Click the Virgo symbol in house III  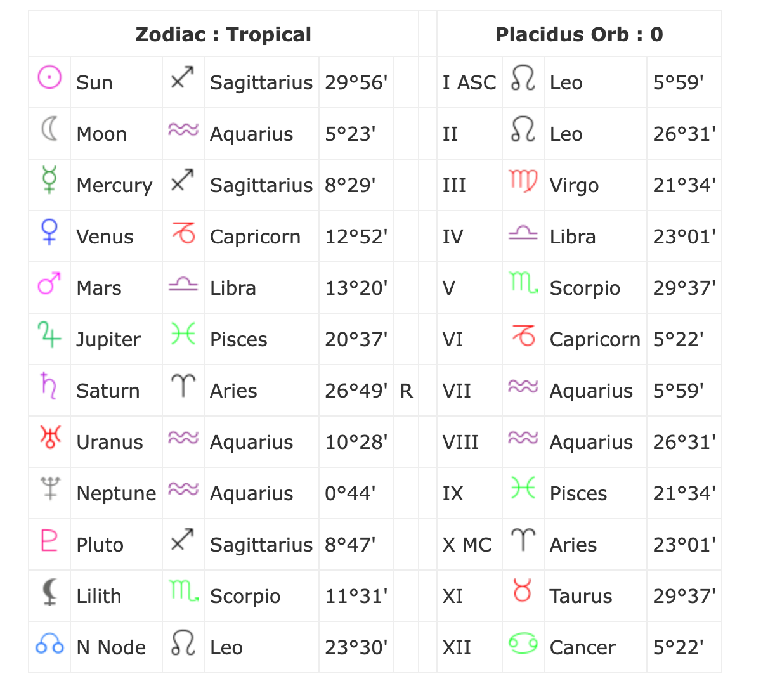[523, 181]
